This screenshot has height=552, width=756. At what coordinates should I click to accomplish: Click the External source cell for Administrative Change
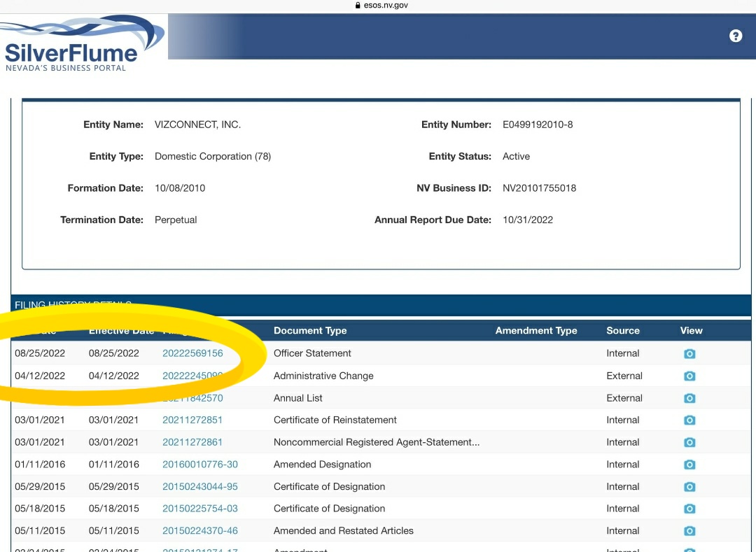point(624,376)
